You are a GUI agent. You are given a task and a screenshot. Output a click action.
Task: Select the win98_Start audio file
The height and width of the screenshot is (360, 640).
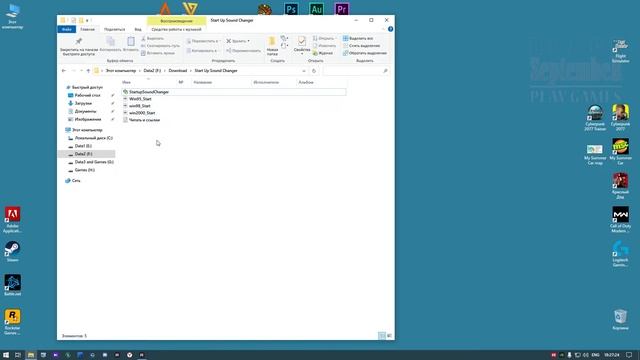point(140,106)
